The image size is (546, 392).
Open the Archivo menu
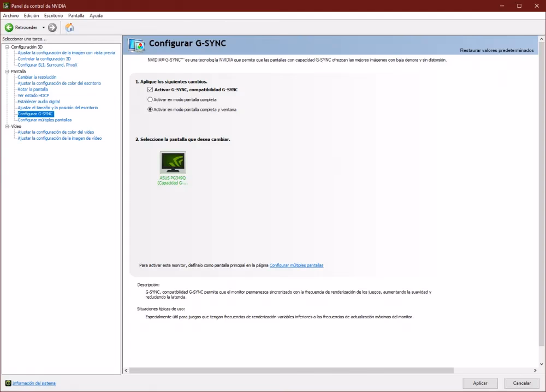tap(11, 16)
